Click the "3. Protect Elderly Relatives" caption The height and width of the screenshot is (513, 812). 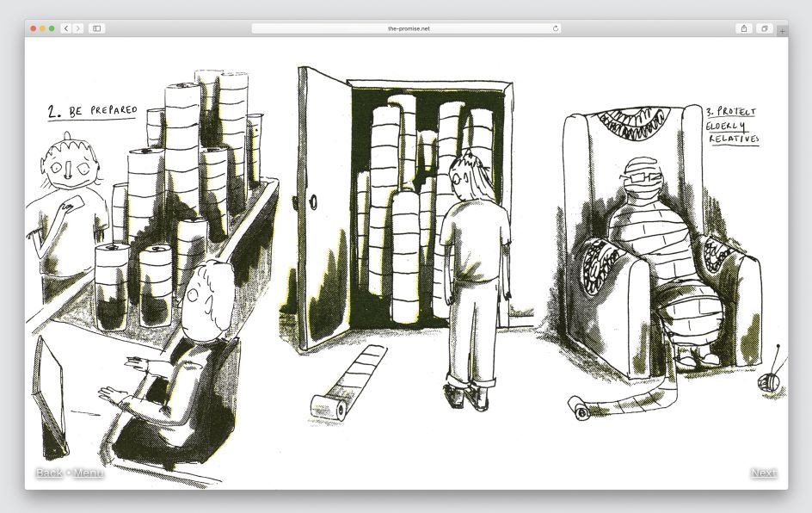(x=732, y=126)
